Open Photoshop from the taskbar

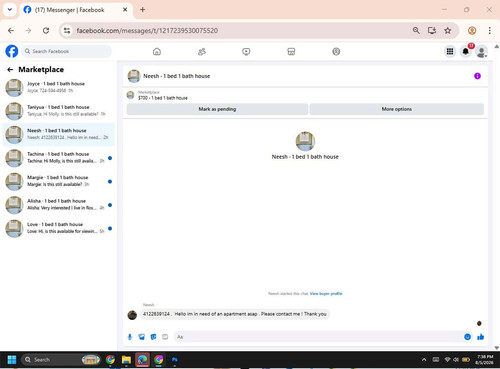[x=175, y=360]
